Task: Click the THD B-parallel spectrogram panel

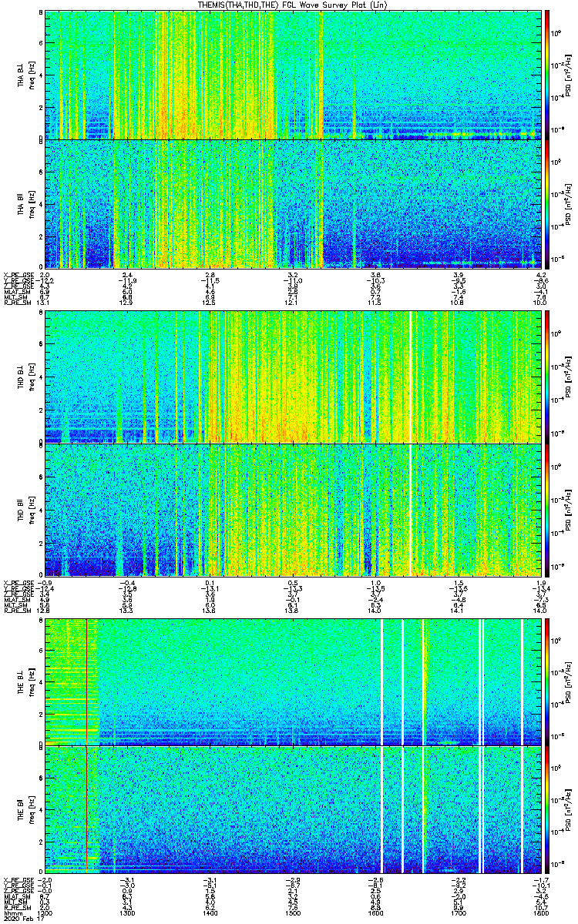Action: tap(293, 510)
